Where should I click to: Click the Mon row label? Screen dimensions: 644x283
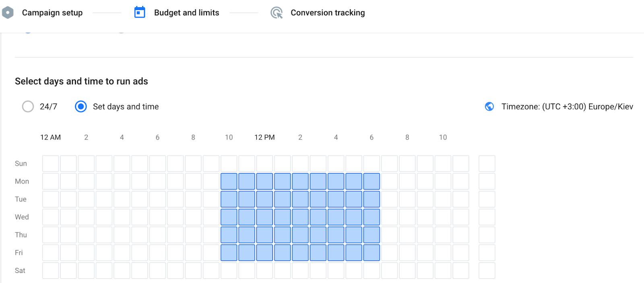click(x=22, y=182)
